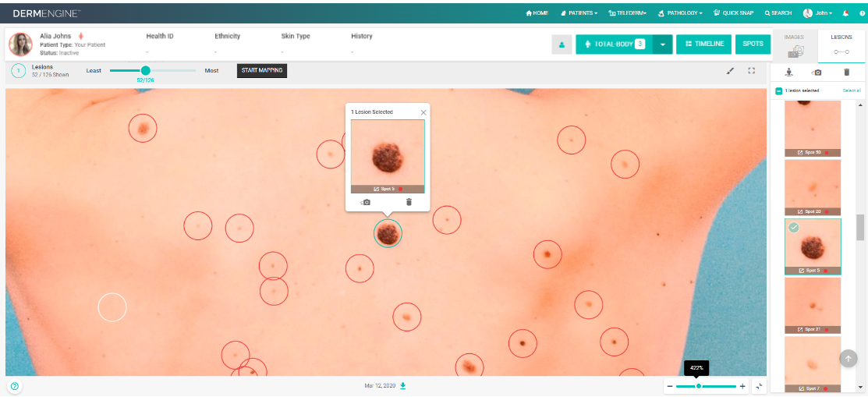The height and width of the screenshot is (397, 868).
Task: Click the START MAPPING button
Action: [262, 70]
